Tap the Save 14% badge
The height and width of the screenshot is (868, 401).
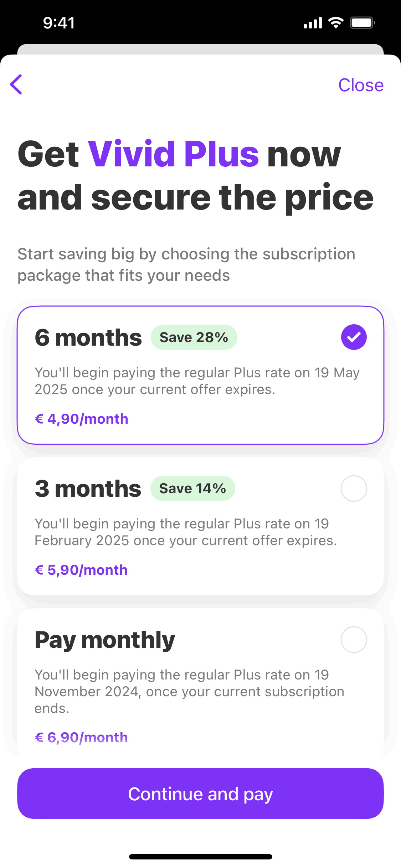pos(192,488)
